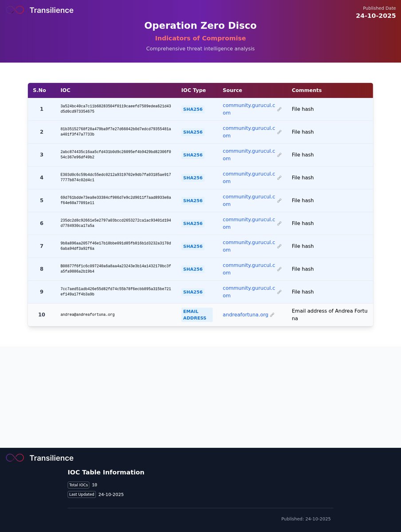Select the andrea@andreafortuna.org IOC text
This screenshot has height=532, width=401.
coord(87,315)
